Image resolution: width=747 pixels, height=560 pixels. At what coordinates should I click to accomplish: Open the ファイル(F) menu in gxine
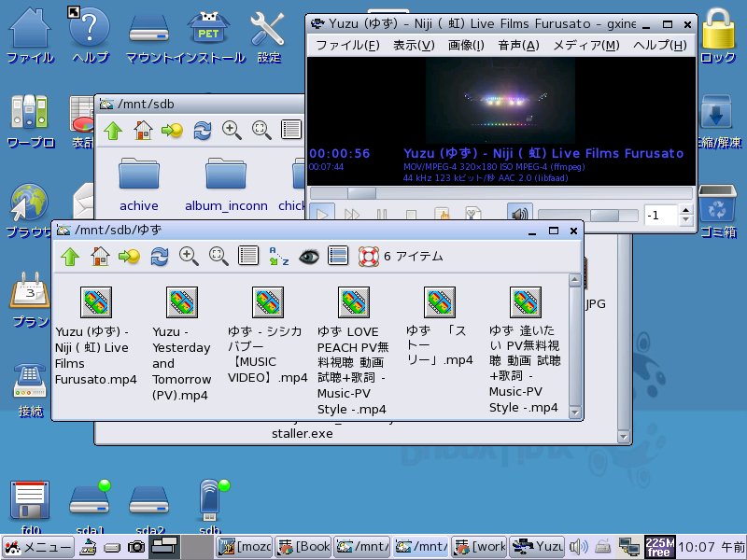(346, 45)
